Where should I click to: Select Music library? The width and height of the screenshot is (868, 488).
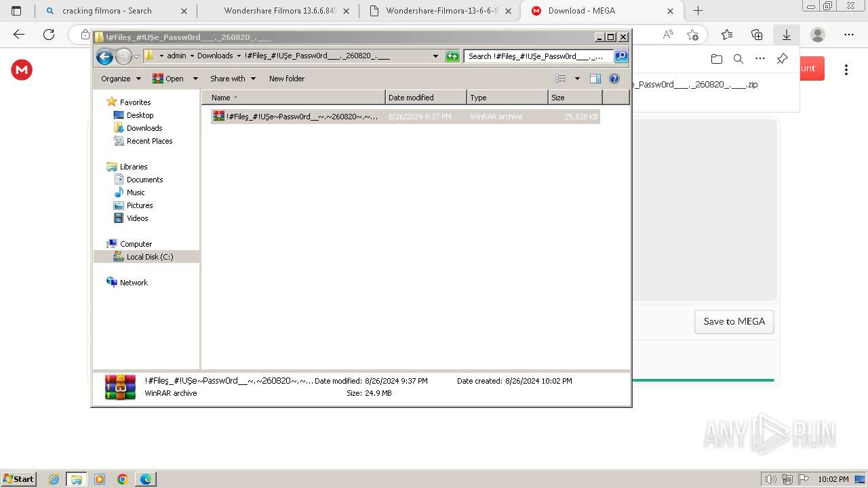(x=136, y=192)
